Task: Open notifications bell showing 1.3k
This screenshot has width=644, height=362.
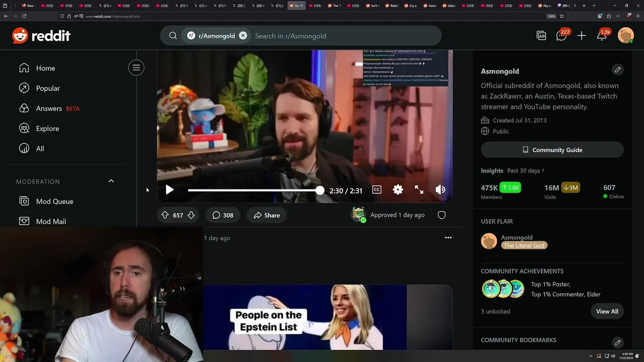Action: click(602, 36)
